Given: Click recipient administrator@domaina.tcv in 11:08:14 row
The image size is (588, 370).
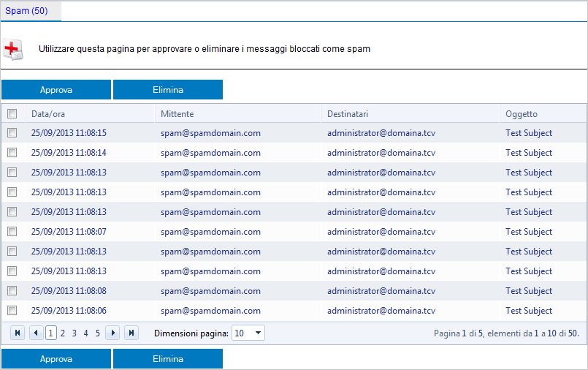Looking at the screenshot, I should click(x=381, y=153).
